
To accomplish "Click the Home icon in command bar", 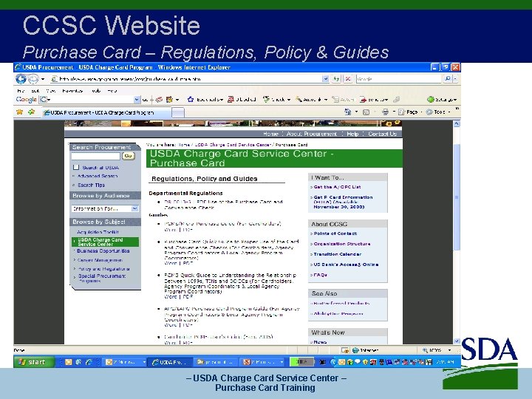I will (348, 112).
